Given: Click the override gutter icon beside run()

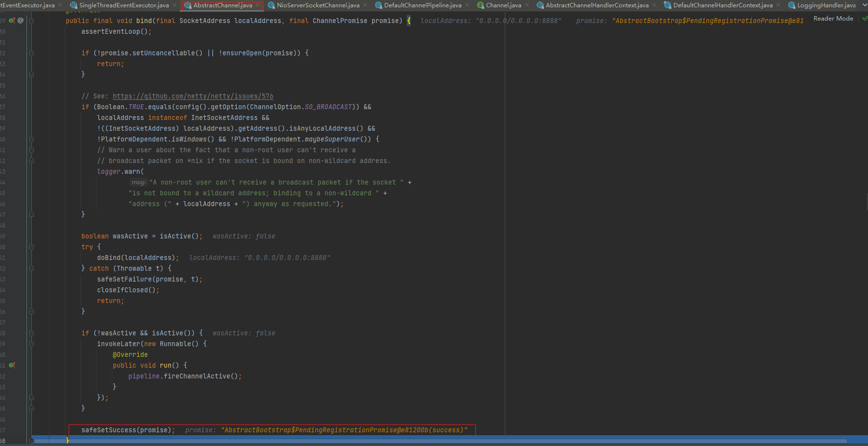Looking at the screenshot, I should click(12, 365).
